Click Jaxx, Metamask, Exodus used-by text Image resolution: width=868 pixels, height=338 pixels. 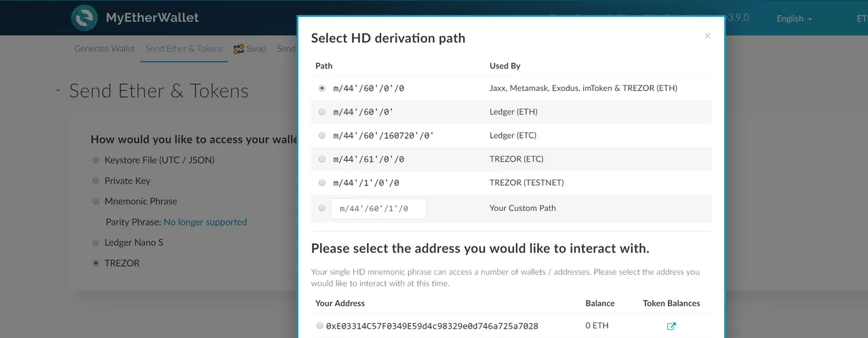tap(583, 88)
